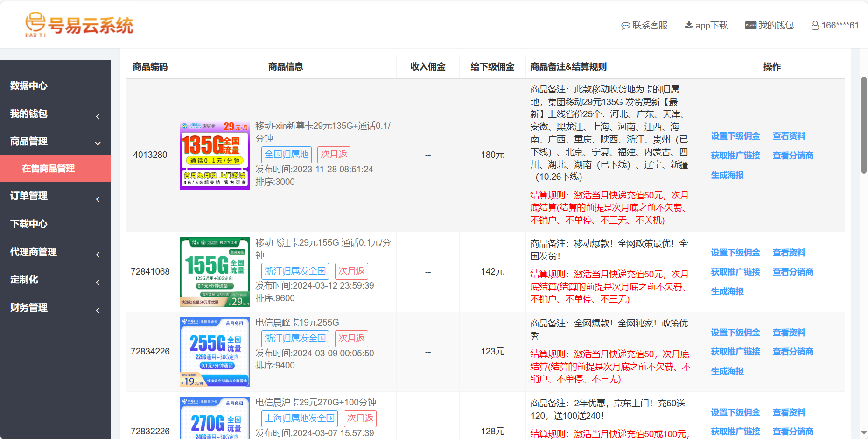
Task: Expand the 定制化 chevron arrow
Action: click(x=98, y=283)
